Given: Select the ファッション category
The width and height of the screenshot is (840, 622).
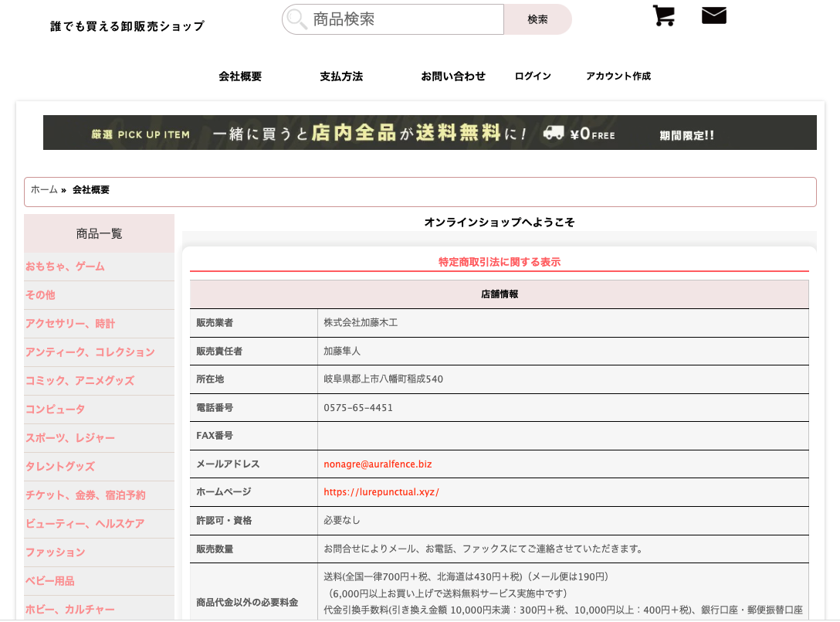Looking at the screenshot, I should click(55, 552).
